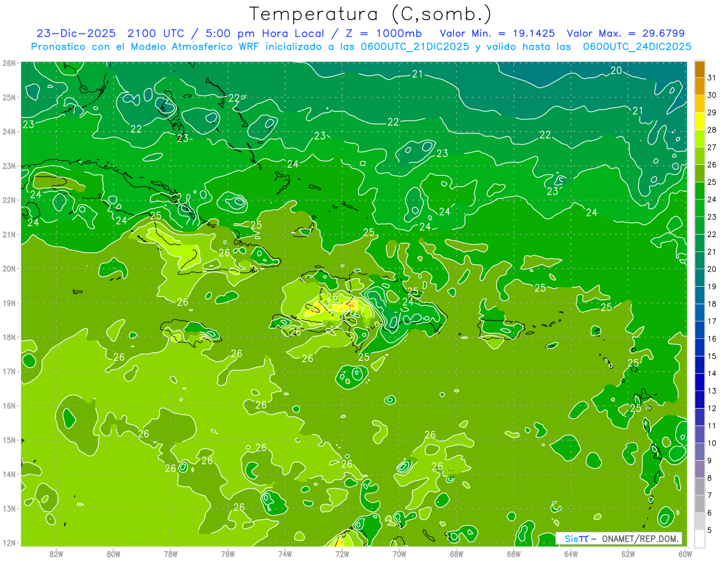728x562 pixels.
Task: Click the longitude axis label "68W"
Action: (x=456, y=554)
